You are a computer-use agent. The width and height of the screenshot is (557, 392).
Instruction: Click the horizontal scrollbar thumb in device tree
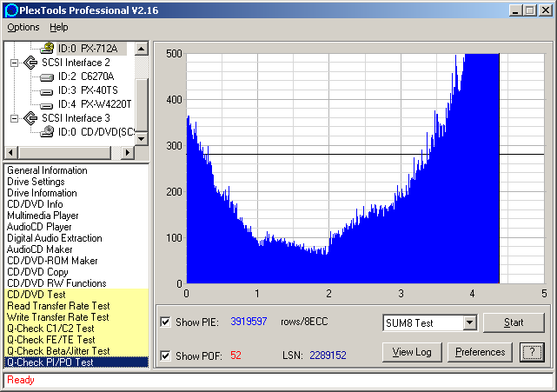tap(64, 153)
